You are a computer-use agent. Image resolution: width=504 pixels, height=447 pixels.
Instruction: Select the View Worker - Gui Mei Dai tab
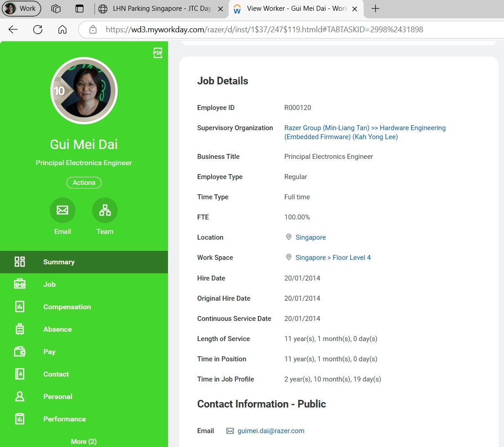coord(296,9)
